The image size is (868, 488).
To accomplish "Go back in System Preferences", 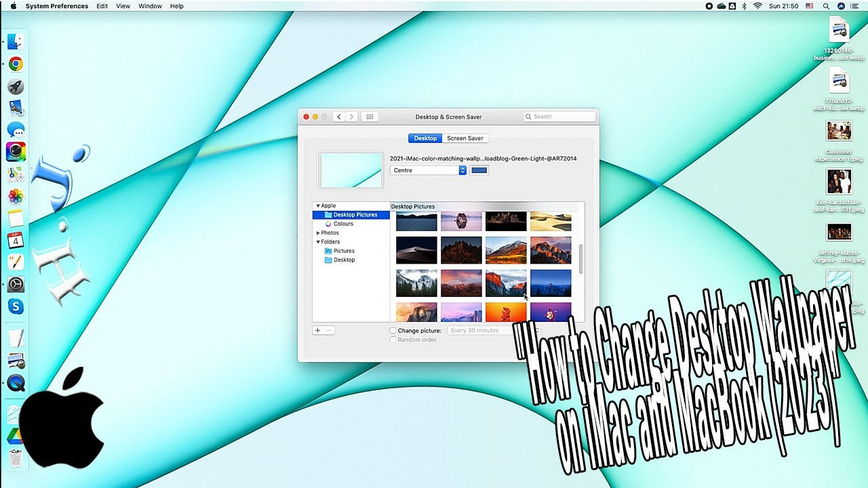I will [339, 117].
